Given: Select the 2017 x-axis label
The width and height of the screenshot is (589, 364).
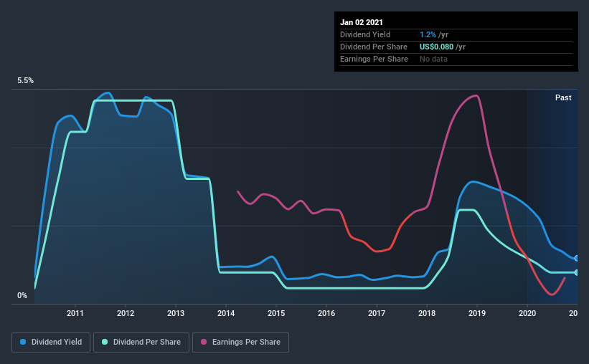Looking at the screenshot, I should tap(377, 313).
